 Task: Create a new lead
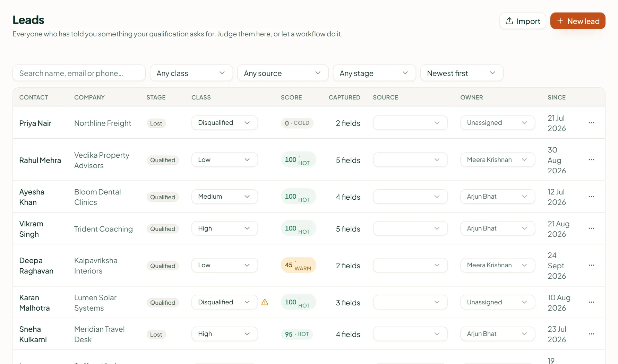(x=578, y=21)
